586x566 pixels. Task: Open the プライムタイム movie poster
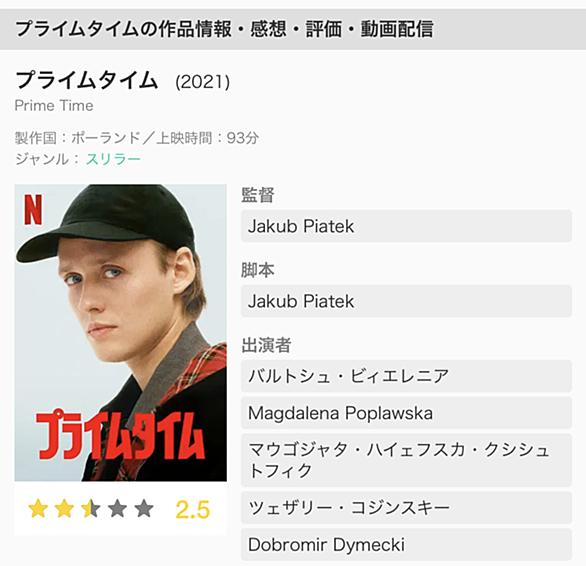pyautogui.click(x=120, y=332)
